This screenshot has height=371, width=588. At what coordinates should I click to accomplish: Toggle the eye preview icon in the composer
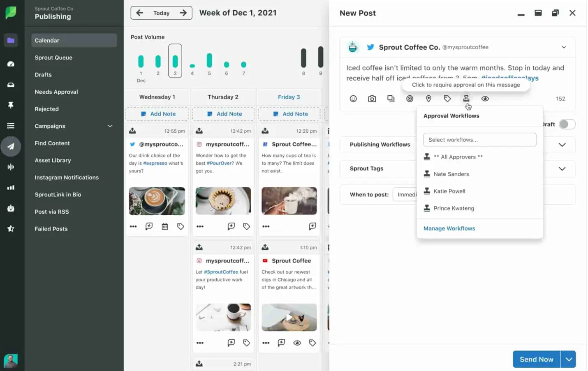[485, 99]
